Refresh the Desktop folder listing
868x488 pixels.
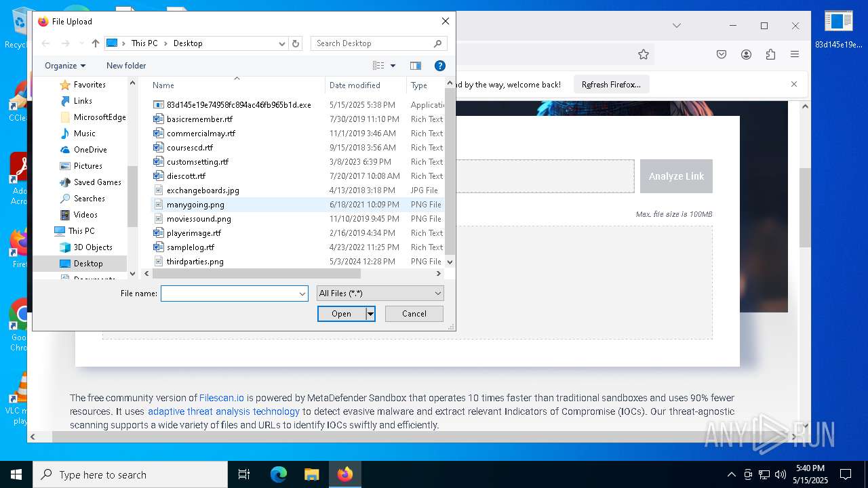[x=296, y=43]
